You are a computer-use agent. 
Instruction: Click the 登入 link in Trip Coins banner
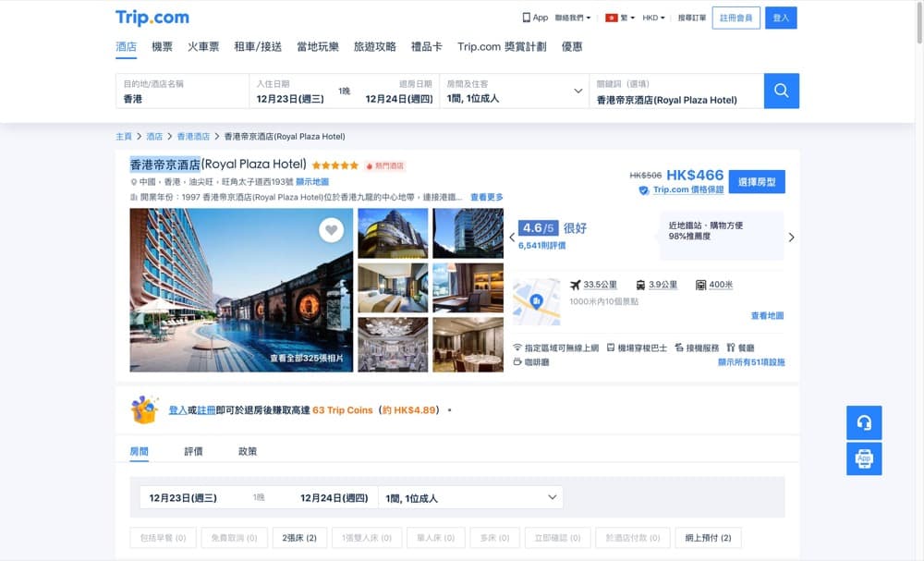click(178, 410)
